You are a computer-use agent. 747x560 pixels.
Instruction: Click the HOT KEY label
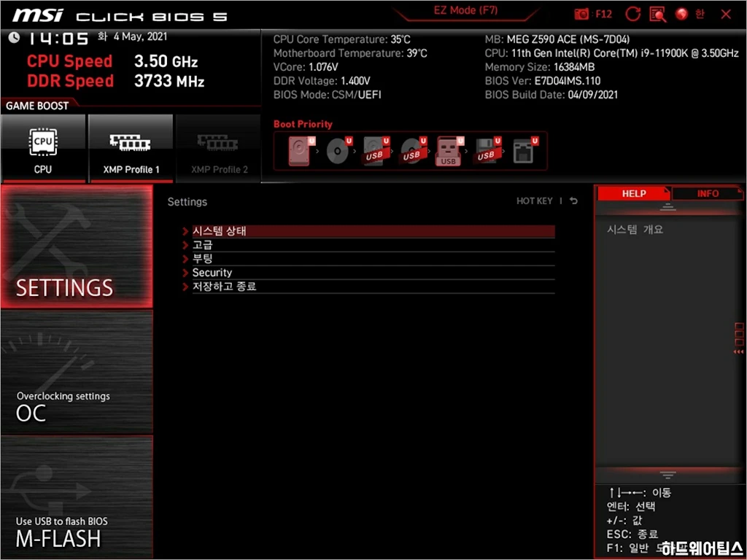pyautogui.click(x=535, y=201)
